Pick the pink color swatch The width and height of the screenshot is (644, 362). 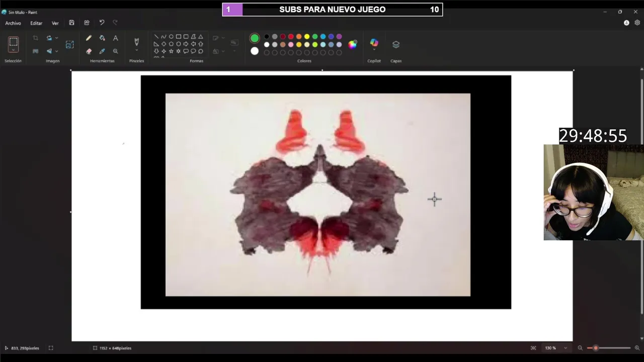pyautogui.click(x=291, y=45)
